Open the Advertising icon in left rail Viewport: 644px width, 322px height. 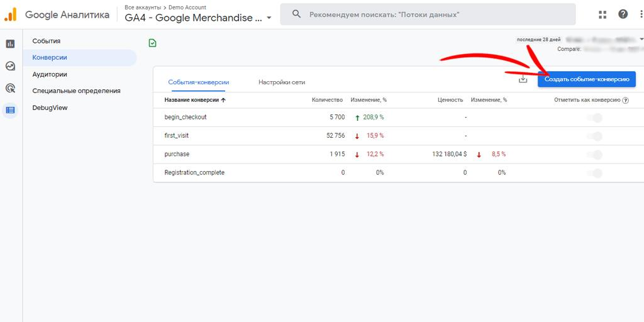click(x=10, y=88)
